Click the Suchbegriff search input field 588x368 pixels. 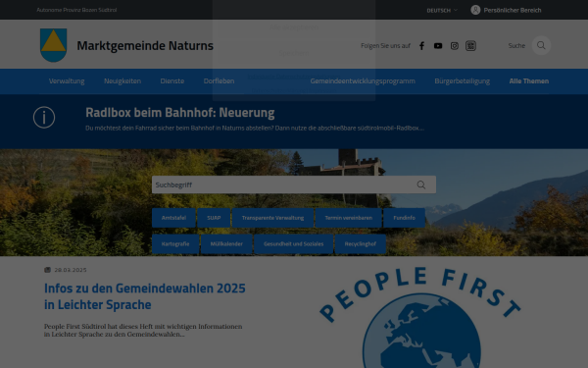294,184
